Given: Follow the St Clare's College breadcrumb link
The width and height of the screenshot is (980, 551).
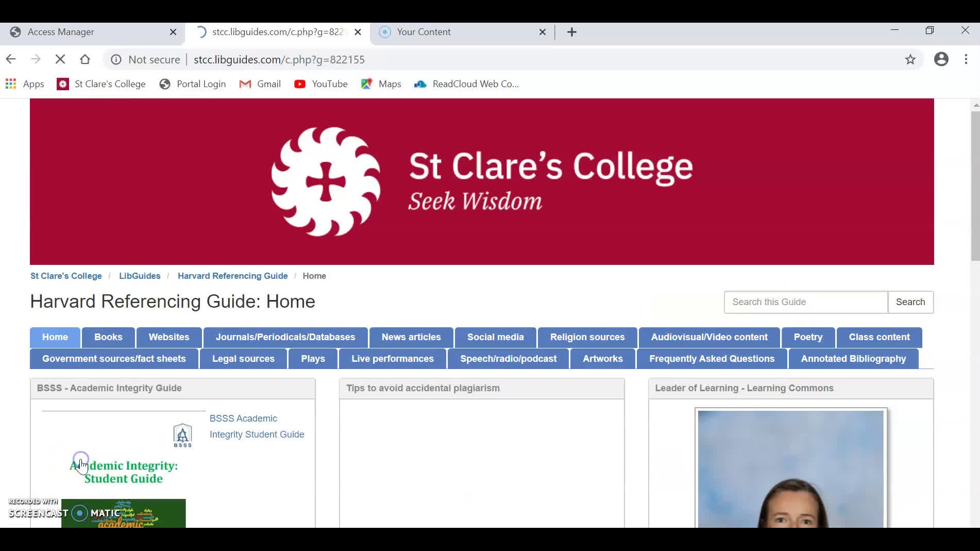Looking at the screenshot, I should click(66, 276).
